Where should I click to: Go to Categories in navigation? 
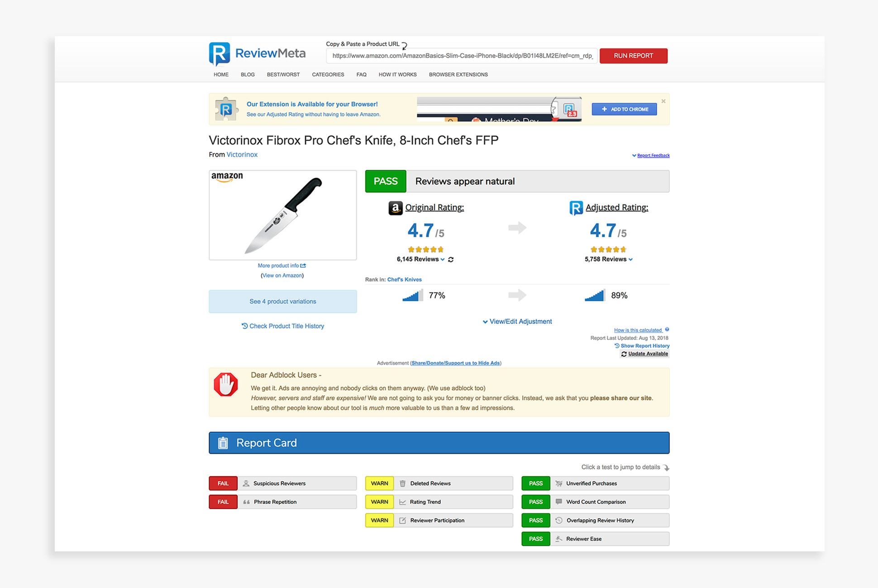(x=328, y=75)
